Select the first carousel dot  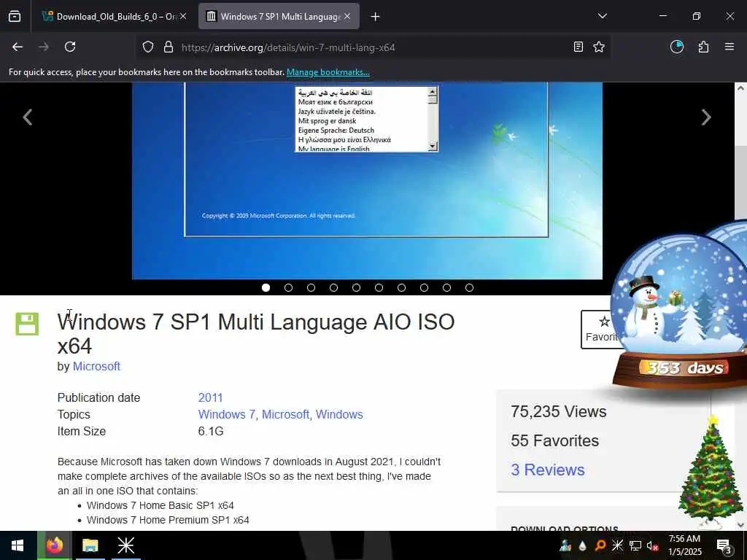[x=266, y=287]
